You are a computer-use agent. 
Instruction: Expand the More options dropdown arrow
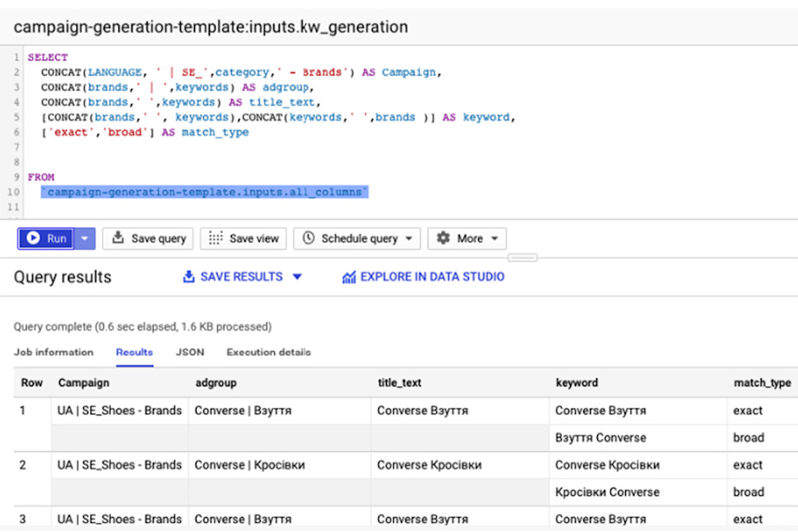(x=494, y=239)
